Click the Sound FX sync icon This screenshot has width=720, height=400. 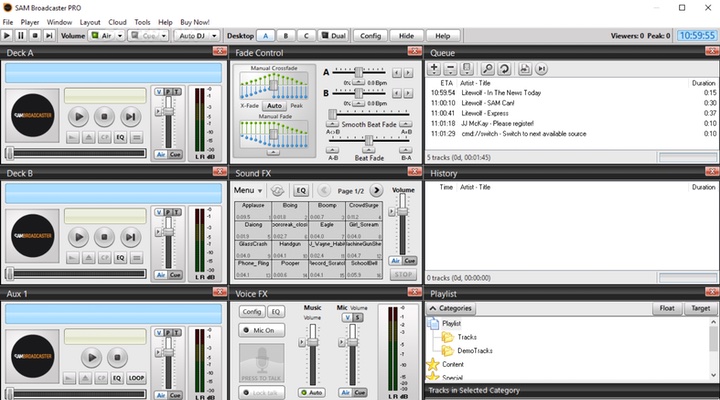277,190
